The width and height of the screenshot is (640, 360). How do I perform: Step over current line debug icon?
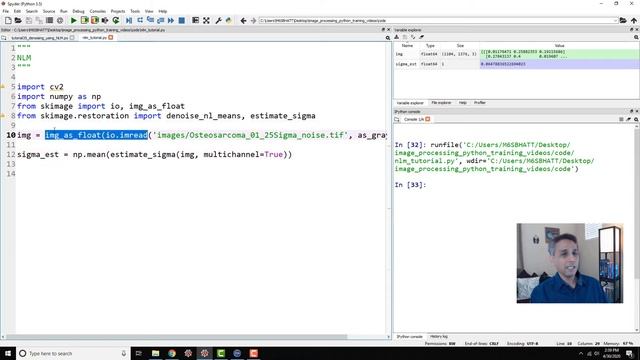coord(140,20)
